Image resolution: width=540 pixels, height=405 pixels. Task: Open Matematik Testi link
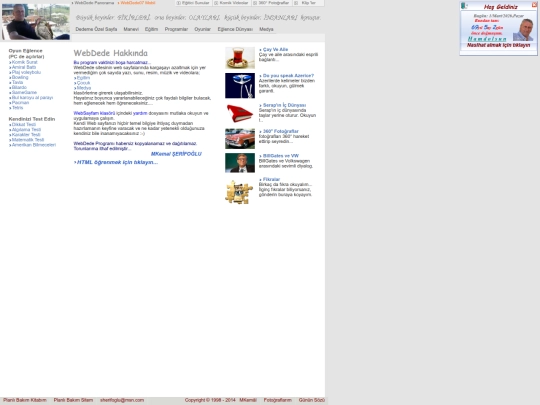click(x=28, y=140)
